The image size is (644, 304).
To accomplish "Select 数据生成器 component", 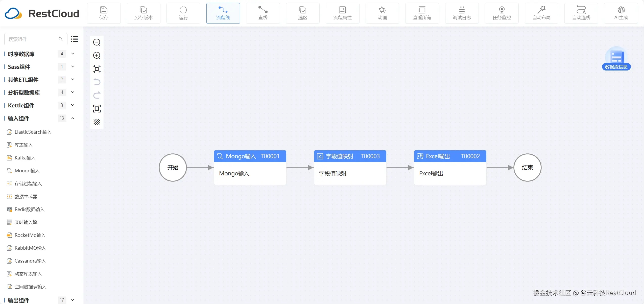I will pyautogui.click(x=22, y=196).
